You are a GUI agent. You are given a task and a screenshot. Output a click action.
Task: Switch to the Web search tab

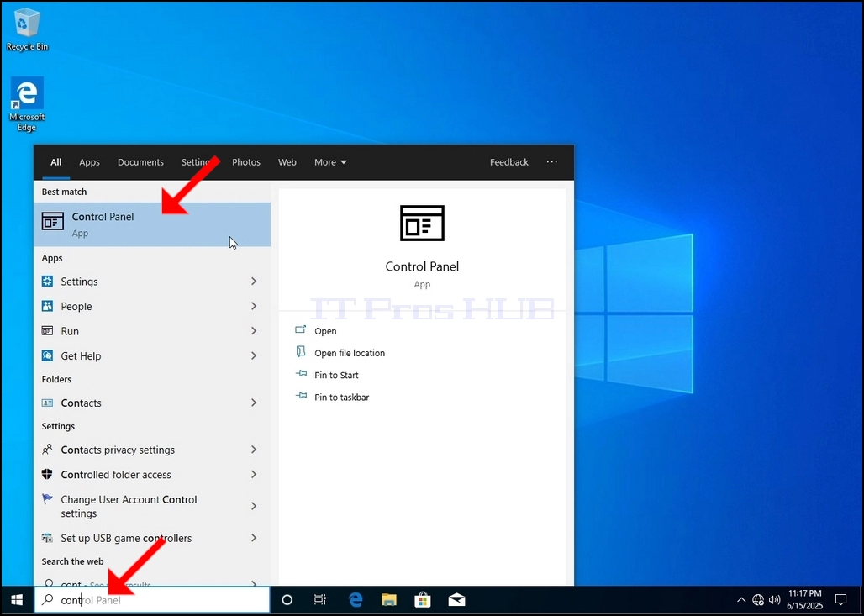287,162
